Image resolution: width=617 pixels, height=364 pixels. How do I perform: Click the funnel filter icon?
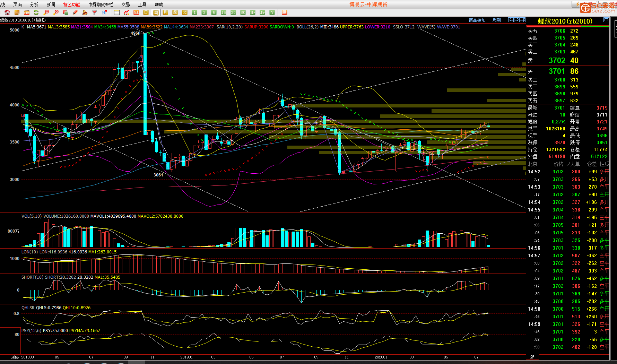click(94, 12)
